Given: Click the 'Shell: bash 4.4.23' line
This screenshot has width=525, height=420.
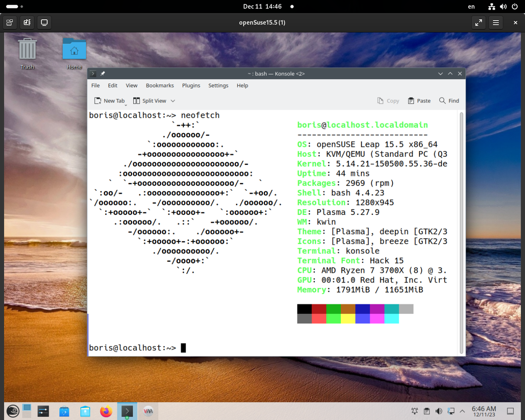Looking at the screenshot, I should click(341, 192).
